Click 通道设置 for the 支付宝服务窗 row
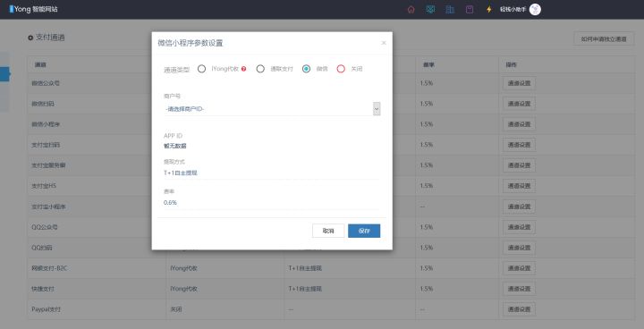 coord(519,165)
